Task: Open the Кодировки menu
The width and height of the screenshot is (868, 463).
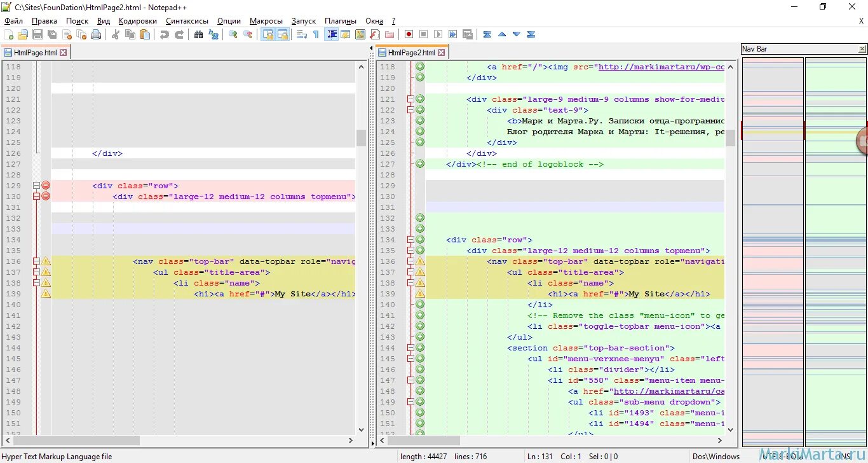Action: coord(137,21)
